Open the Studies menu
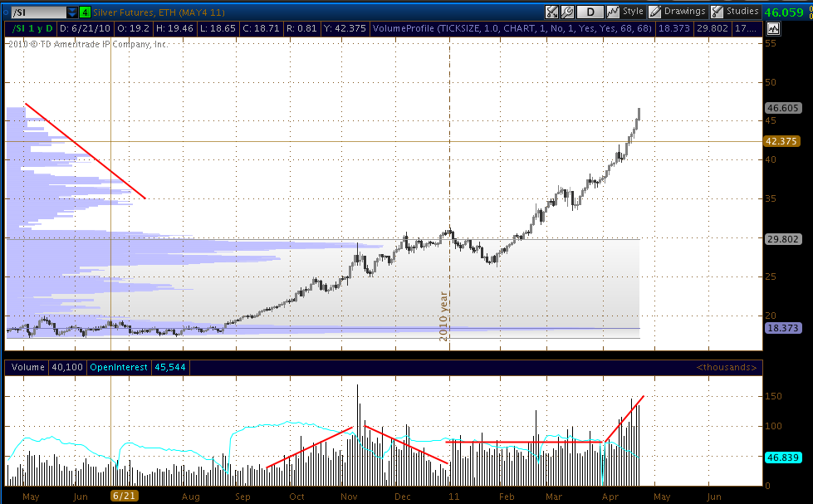Image resolution: width=813 pixels, height=504 pixels. click(x=742, y=12)
